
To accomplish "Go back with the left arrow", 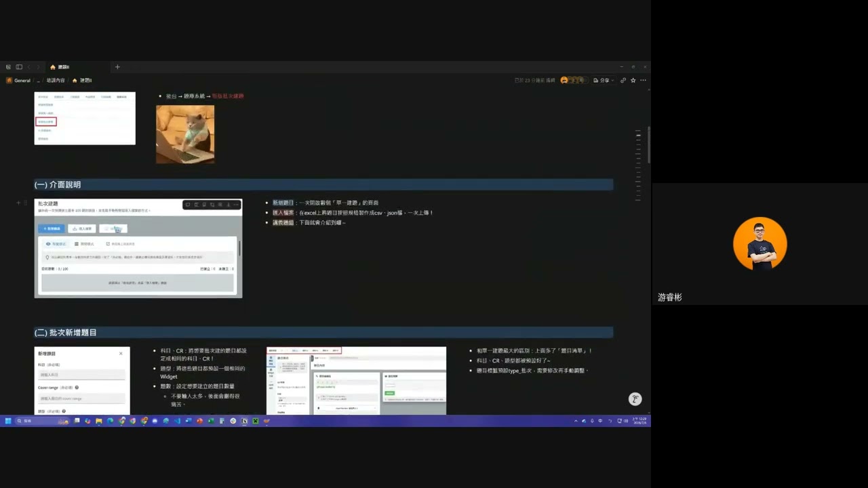I will (x=28, y=67).
